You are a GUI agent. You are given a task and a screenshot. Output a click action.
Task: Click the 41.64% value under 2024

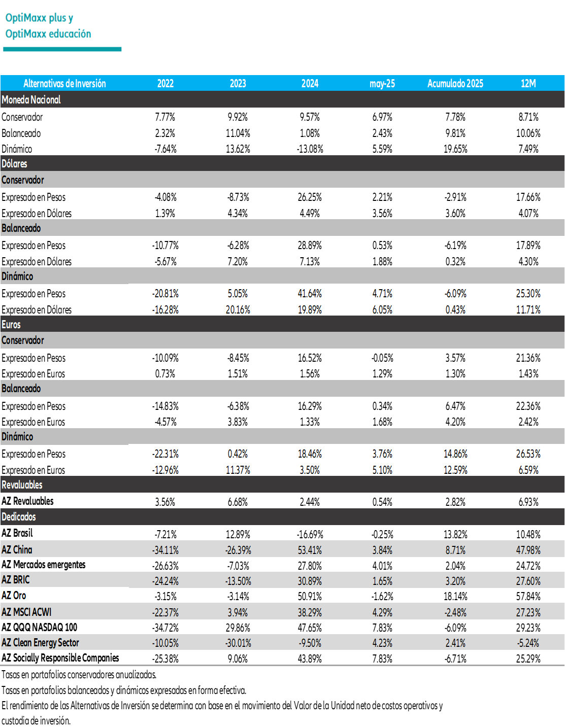tap(310, 294)
